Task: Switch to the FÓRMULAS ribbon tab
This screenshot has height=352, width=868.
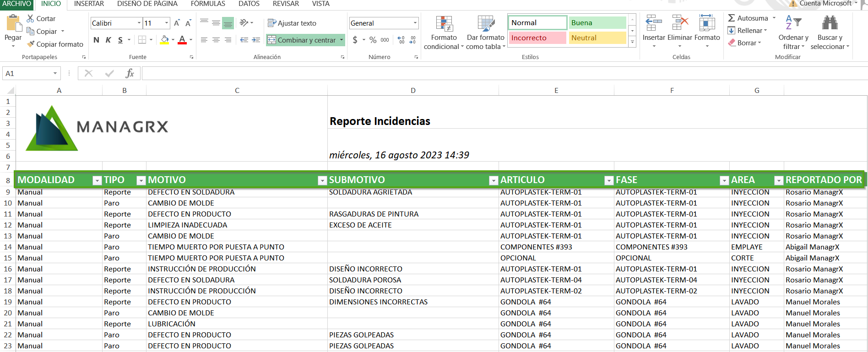Action: [208, 4]
